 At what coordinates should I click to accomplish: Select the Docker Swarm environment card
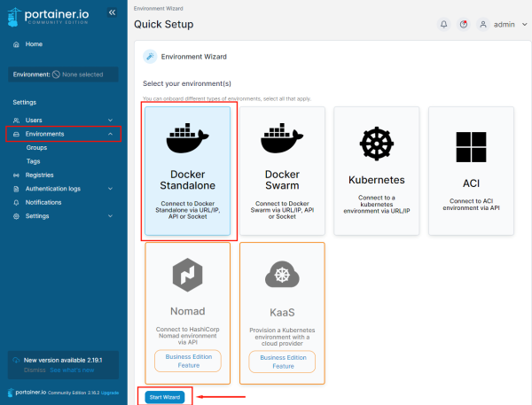(x=282, y=171)
